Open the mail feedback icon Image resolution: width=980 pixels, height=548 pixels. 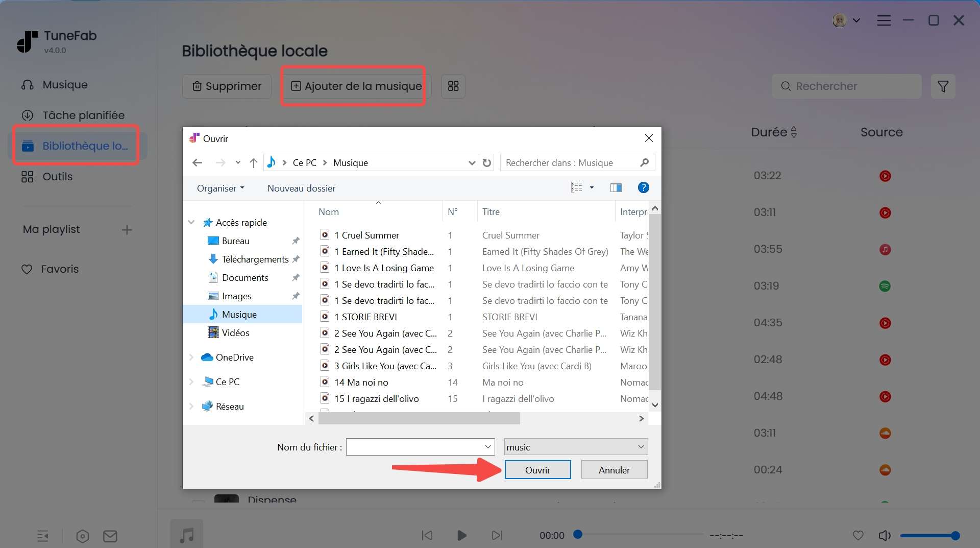coord(110,536)
